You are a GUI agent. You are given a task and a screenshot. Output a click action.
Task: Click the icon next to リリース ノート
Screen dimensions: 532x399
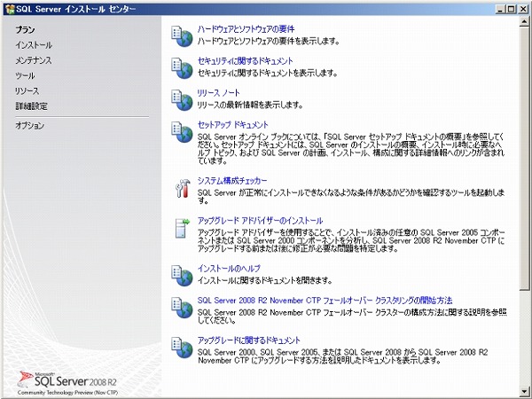pyautogui.click(x=182, y=100)
